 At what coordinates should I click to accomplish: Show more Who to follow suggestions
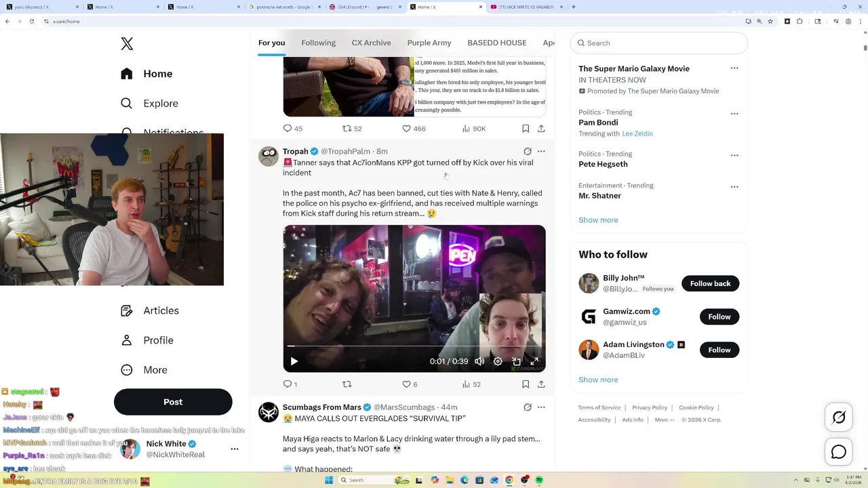[x=598, y=380]
